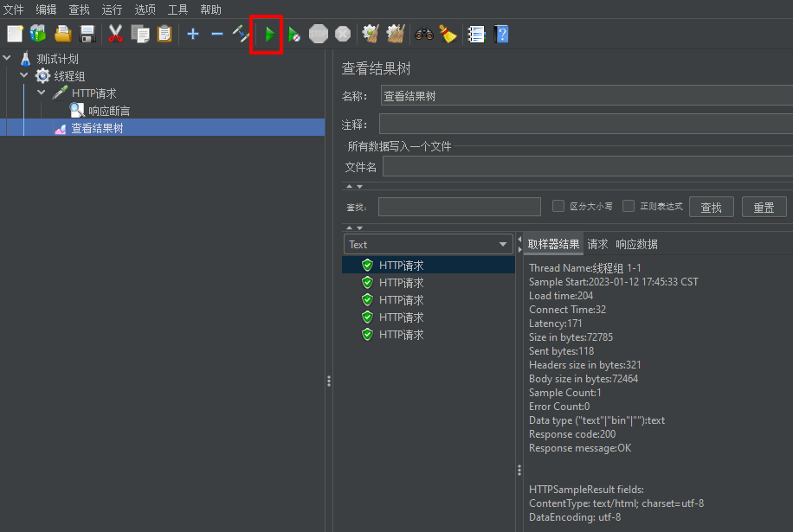Shutdown test threads icon
The width and height of the screenshot is (793, 532).
[342, 34]
